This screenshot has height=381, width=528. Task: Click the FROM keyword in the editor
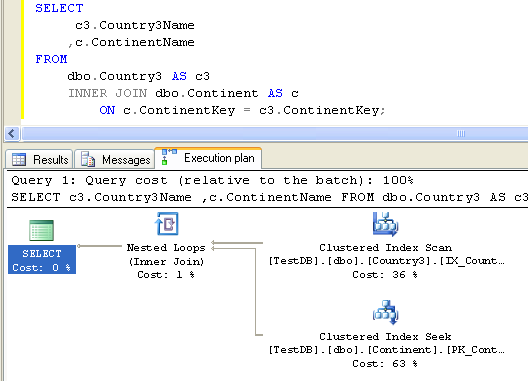click(x=51, y=59)
